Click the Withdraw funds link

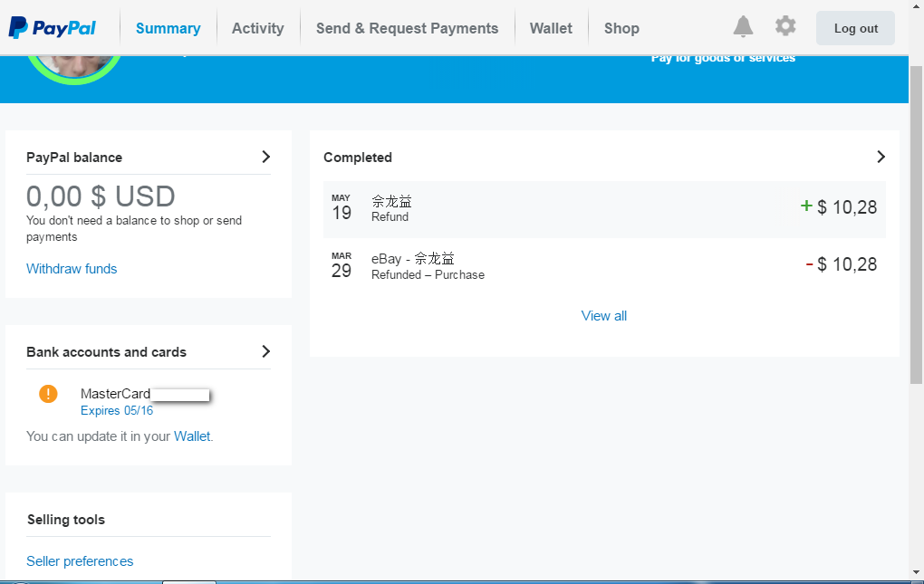tap(72, 269)
